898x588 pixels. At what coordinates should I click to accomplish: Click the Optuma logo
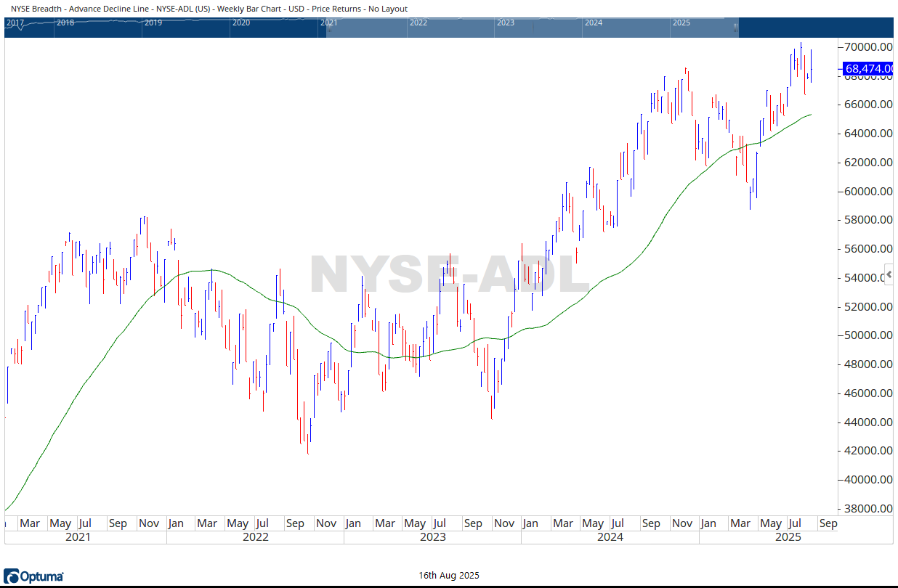(34, 576)
